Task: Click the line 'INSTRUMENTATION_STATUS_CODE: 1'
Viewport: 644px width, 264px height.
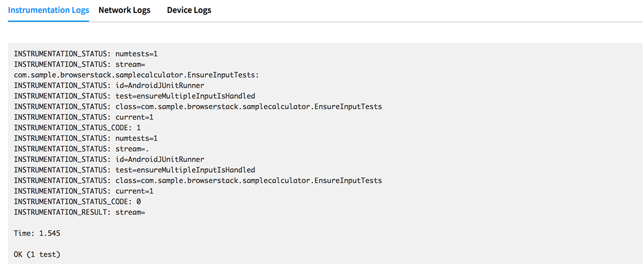Action: 78,127
